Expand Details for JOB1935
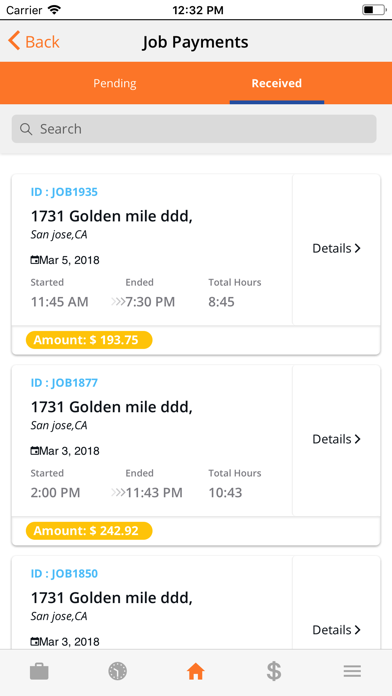Screen dimensions: 392x696 pos(337,249)
